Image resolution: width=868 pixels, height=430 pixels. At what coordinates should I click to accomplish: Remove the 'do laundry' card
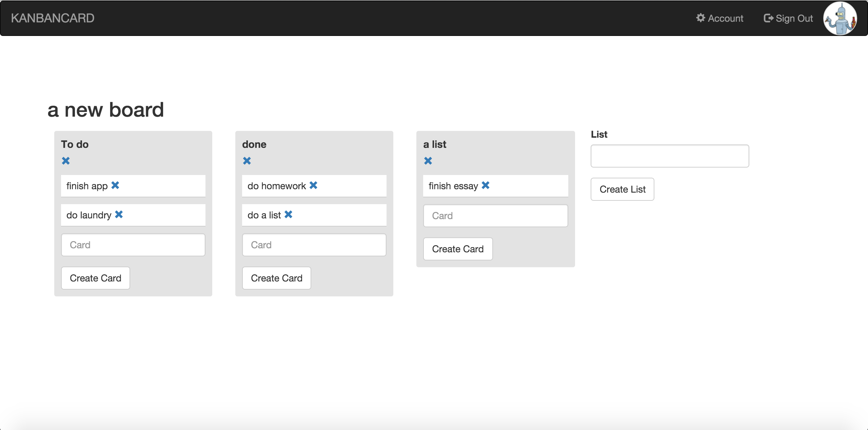pyautogui.click(x=119, y=214)
